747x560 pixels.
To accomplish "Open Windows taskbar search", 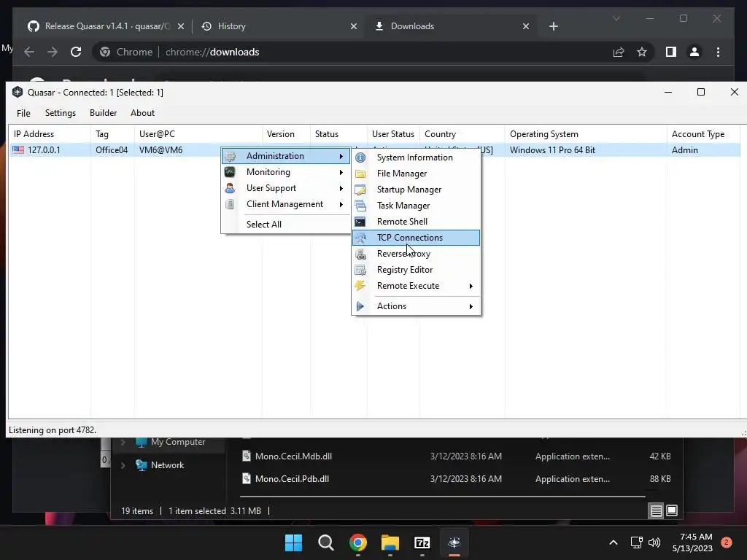I will 326,542.
